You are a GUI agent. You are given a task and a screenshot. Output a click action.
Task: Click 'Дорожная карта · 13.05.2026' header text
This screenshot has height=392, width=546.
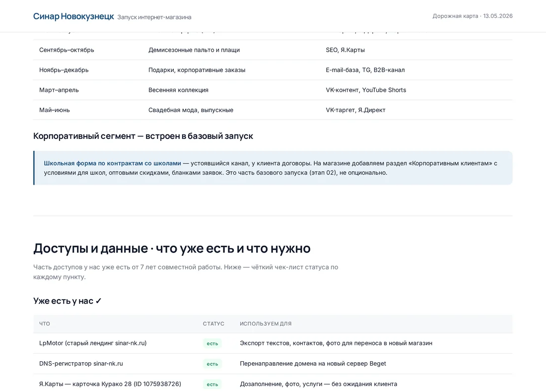(x=473, y=16)
